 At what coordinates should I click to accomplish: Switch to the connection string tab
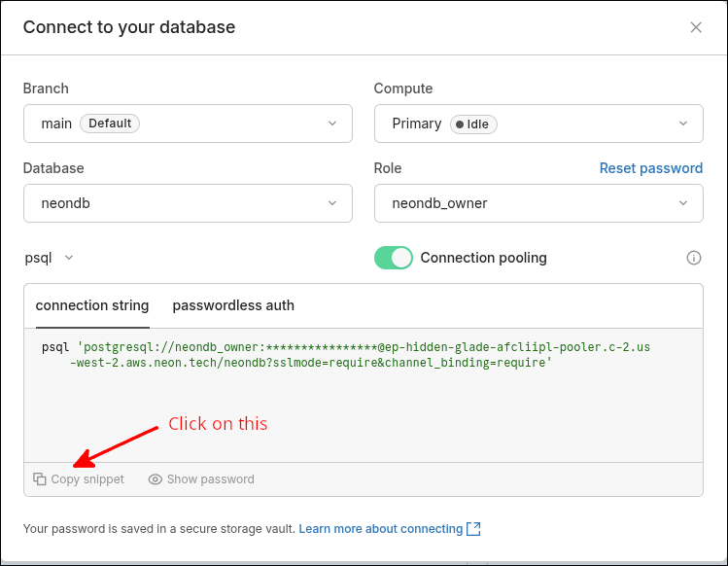click(x=92, y=305)
